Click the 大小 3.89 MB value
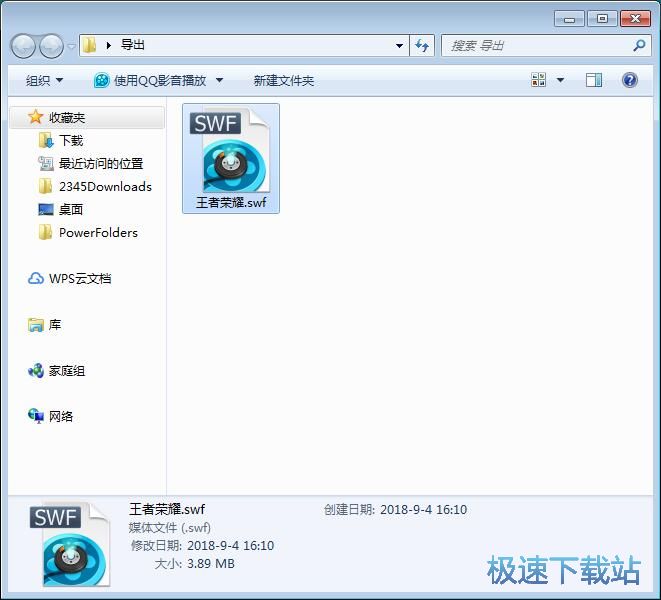The image size is (661, 600). (211, 563)
